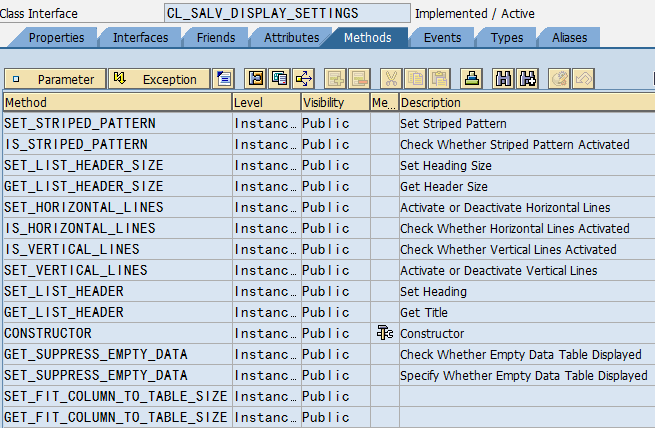Select the GET_LIST_HEADER_SIZE method cell

117,186
